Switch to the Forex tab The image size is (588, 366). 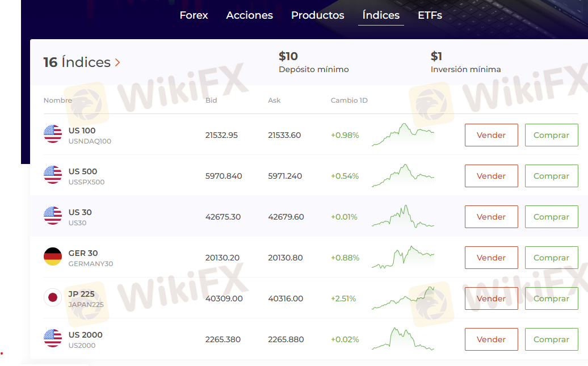[194, 15]
